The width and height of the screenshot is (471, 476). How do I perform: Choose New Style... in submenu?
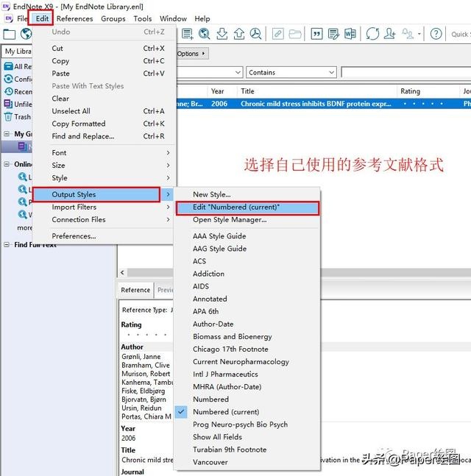pyautogui.click(x=247, y=194)
